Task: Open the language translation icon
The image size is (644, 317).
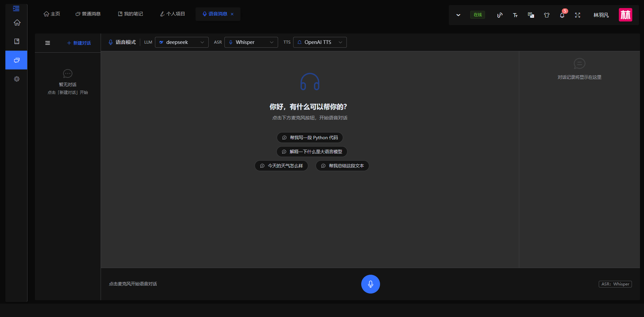Action: [531, 15]
